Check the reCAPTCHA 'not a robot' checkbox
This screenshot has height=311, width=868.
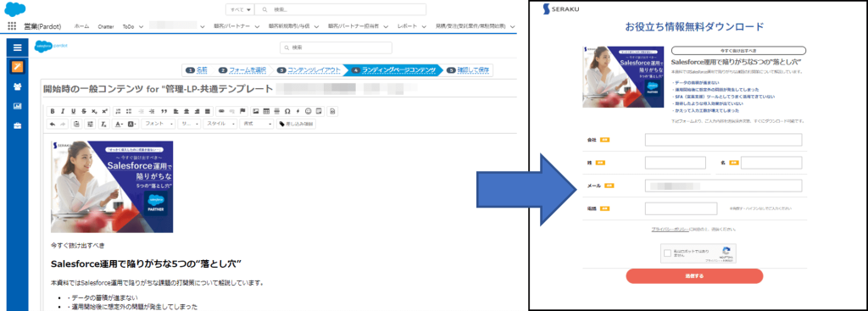click(x=668, y=253)
